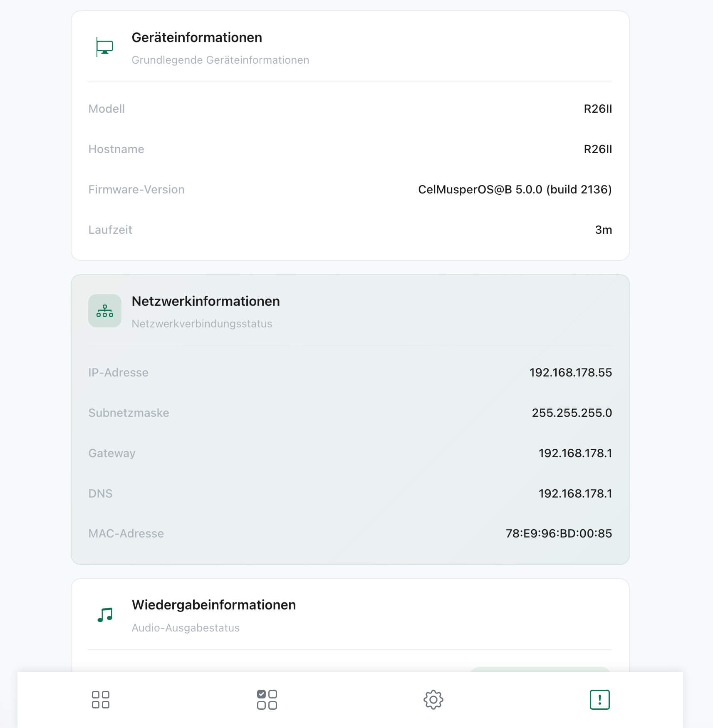Select the exclamation info tab
Viewport: 713px width, 728px height.
(599, 700)
